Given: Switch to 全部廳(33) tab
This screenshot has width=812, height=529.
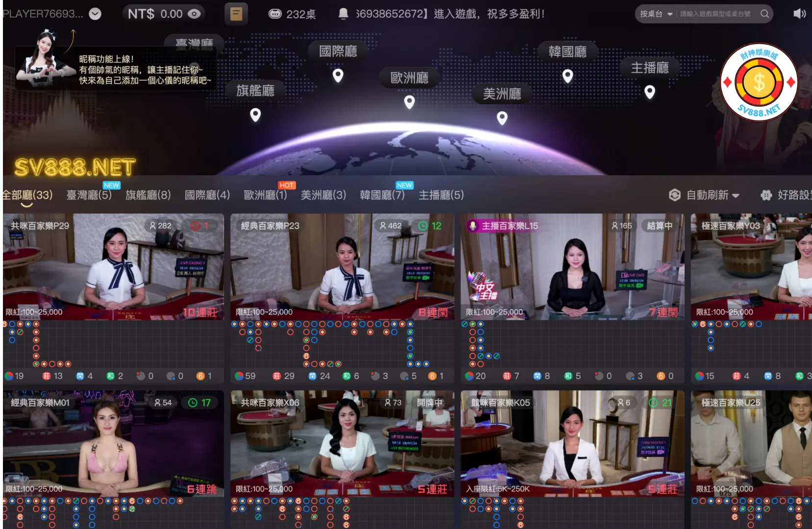Looking at the screenshot, I should pyautogui.click(x=27, y=195).
